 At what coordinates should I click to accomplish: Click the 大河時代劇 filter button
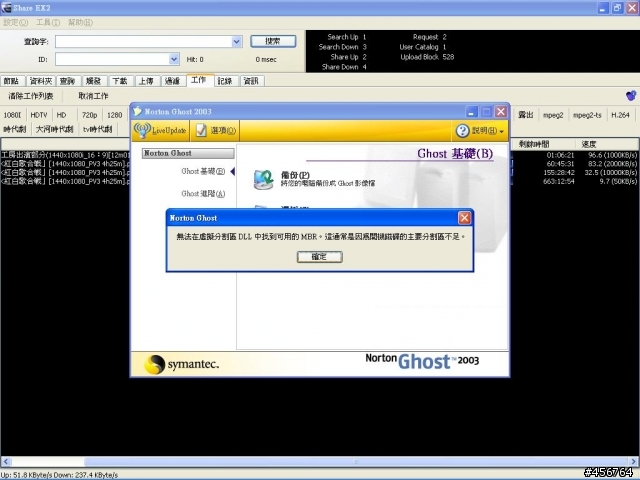coord(54,129)
